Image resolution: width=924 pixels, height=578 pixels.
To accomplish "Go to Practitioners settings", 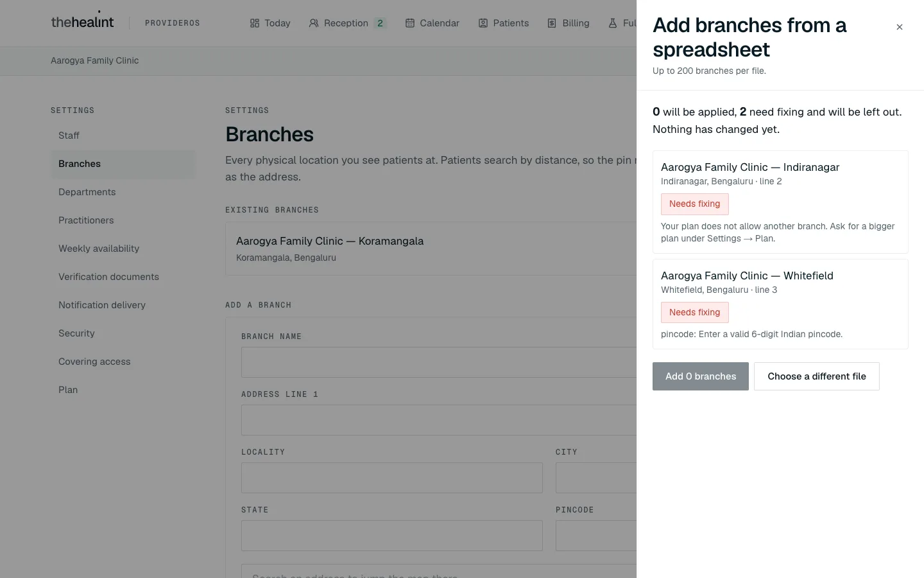I will pos(123,220).
